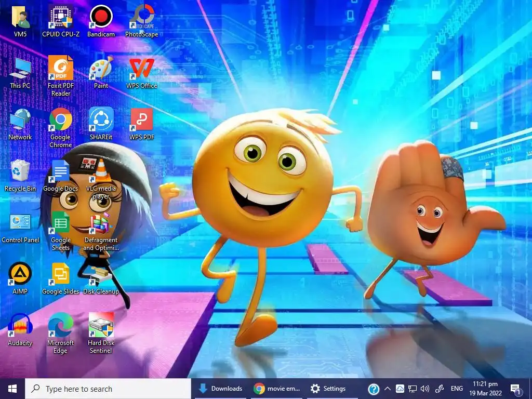Select the Hard Disk Sentinel shortcut

[x=101, y=334]
